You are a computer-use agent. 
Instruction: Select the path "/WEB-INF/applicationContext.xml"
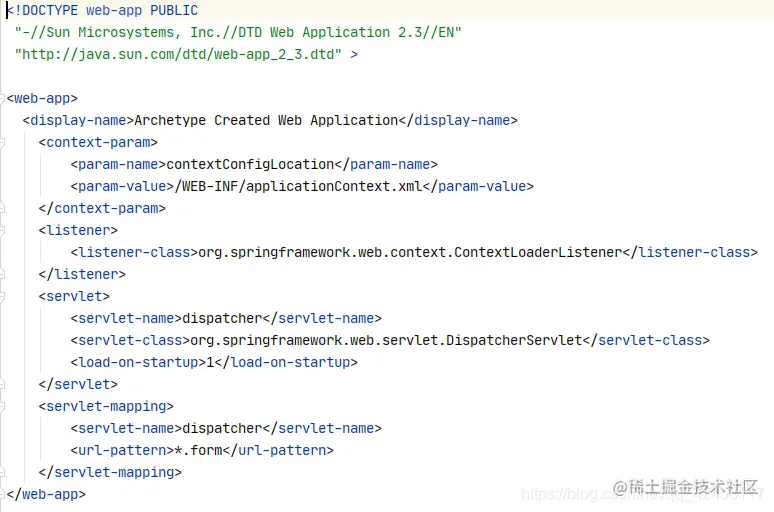coord(298,186)
